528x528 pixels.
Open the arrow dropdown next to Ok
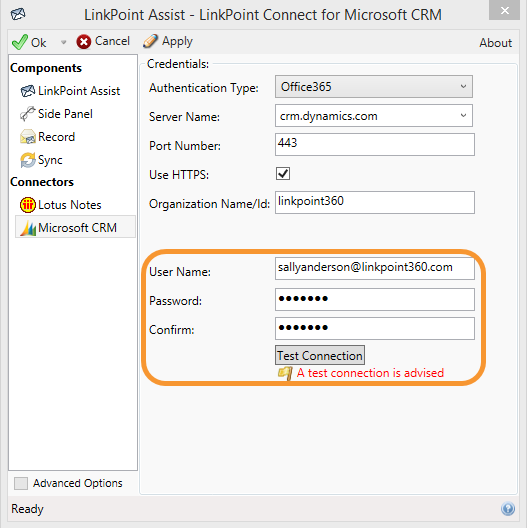pyautogui.click(x=63, y=42)
